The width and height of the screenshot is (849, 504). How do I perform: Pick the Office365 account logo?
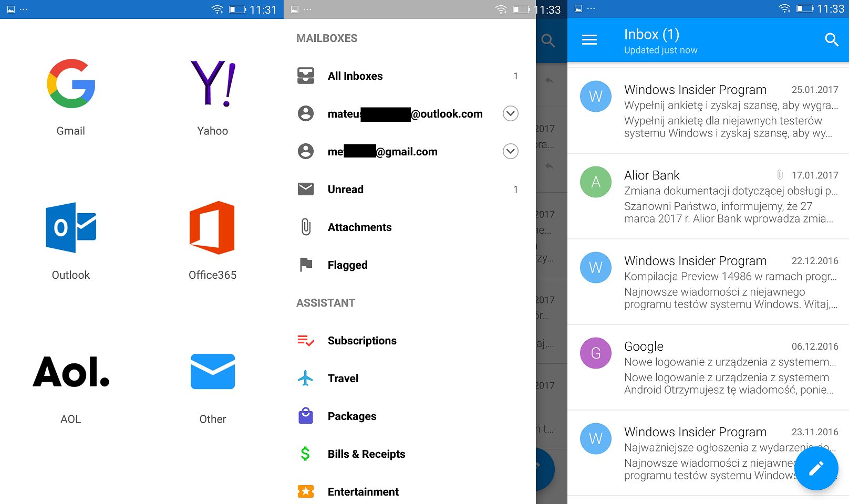point(212,227)
